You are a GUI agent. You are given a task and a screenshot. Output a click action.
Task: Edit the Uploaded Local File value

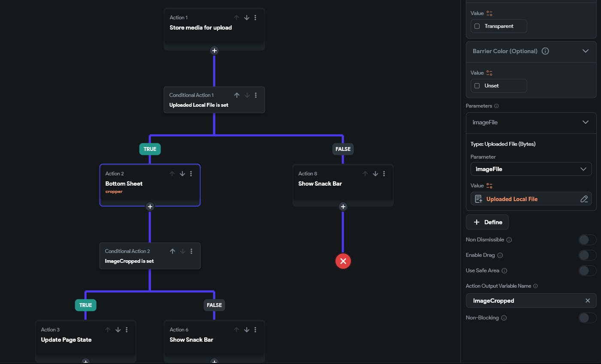point(584,199)
